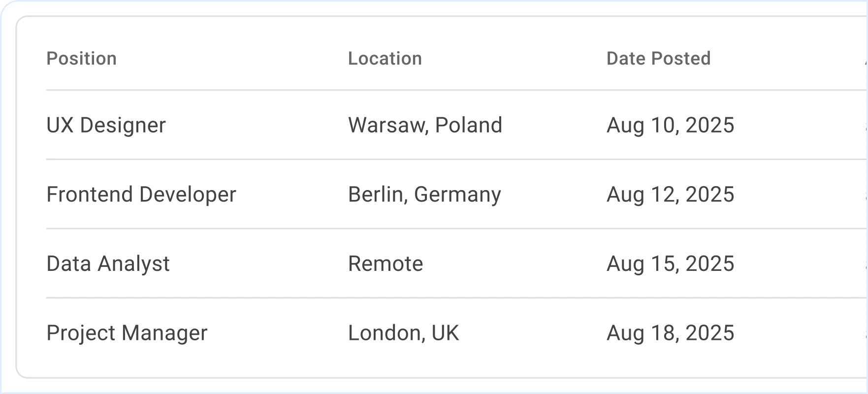Click the Aug 10, 2025 date cell

click(x=670, y=125)
